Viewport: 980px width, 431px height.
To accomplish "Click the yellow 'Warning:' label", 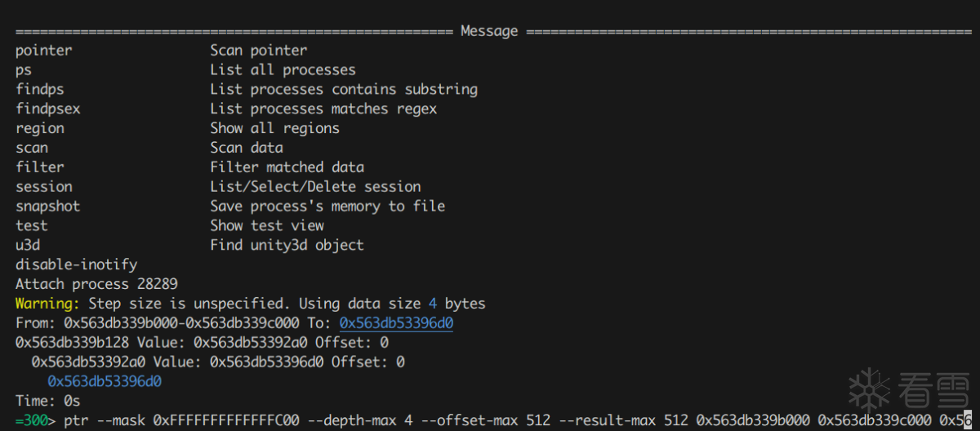I will tap(47, 304).
